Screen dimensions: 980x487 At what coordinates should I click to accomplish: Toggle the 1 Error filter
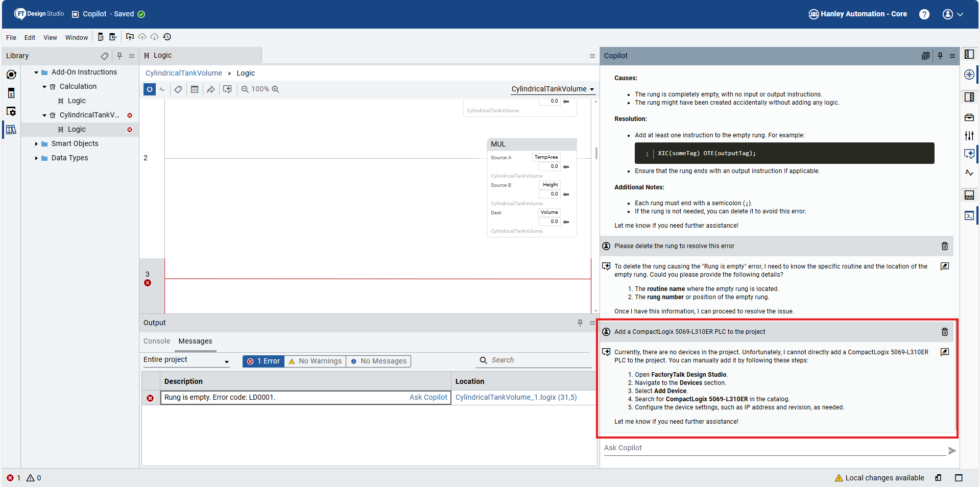tap(264, 361)
